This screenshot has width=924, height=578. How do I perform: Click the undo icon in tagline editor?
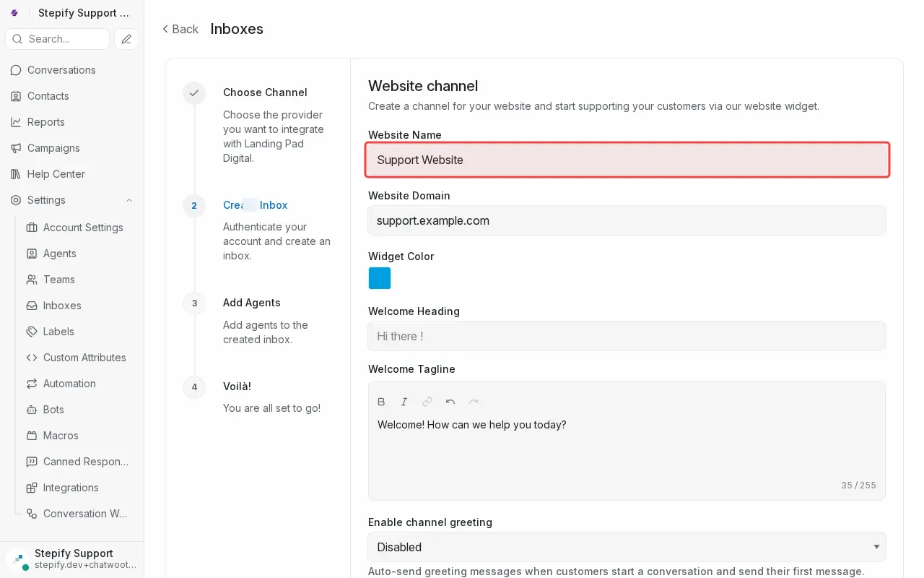[450, 402]
